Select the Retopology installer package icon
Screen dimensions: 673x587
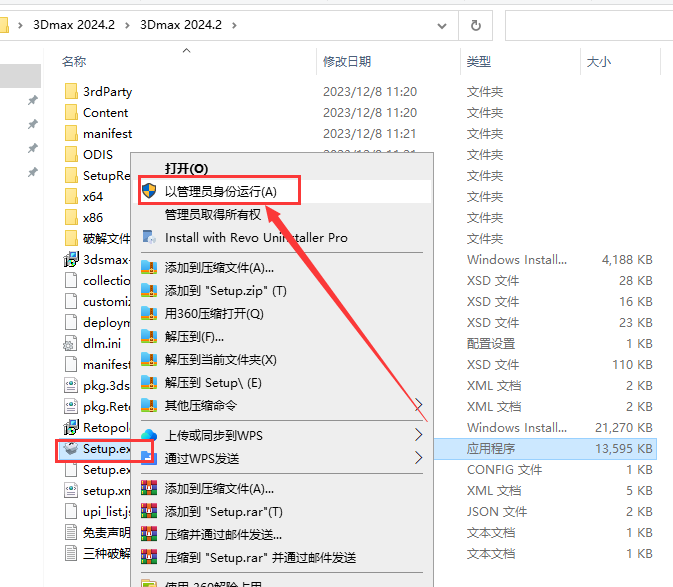[x=71, y=427]
